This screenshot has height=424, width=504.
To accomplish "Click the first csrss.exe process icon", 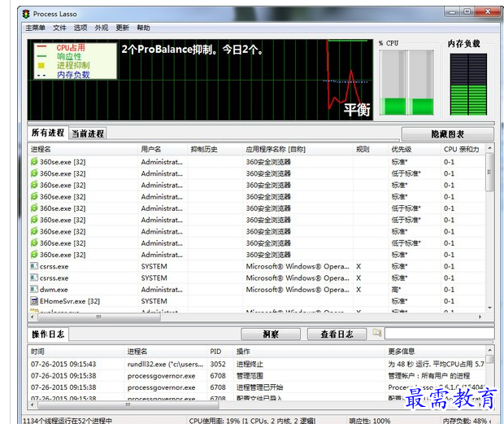I will click(x=34, y=266).
